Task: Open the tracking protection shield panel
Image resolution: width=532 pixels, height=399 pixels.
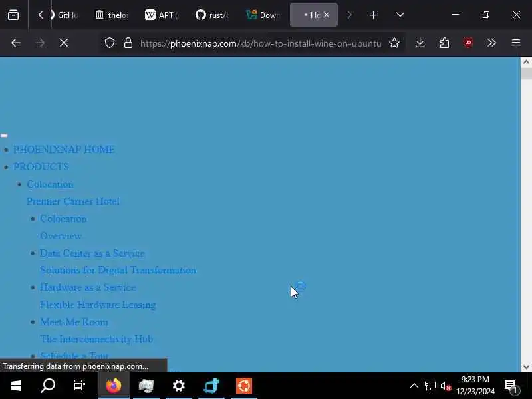Action: pos(110,43)
